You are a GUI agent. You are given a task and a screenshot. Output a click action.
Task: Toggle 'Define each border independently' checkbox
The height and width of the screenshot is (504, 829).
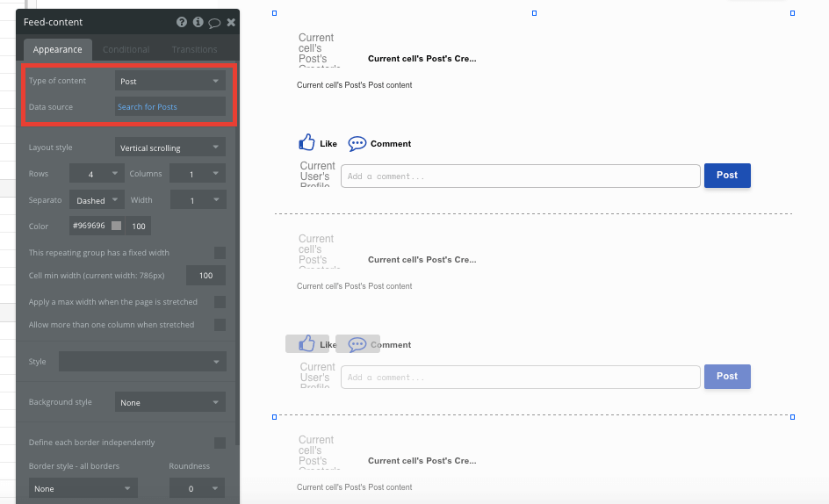220,443
